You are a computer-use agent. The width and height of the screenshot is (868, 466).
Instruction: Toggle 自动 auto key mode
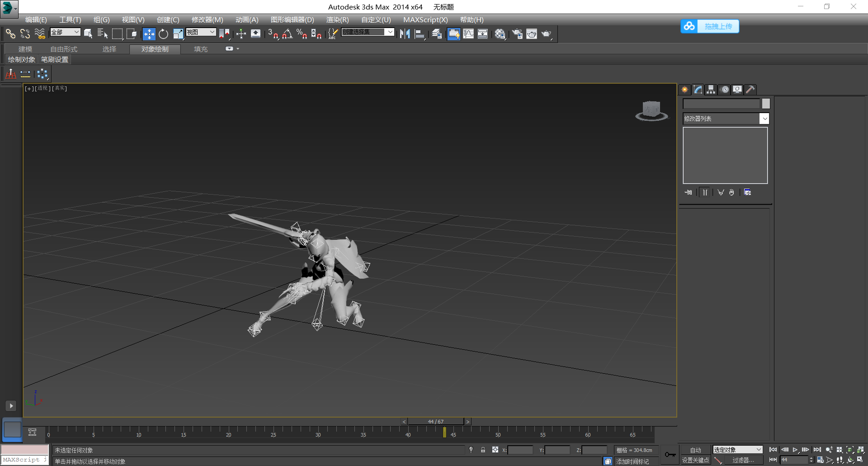click(x=695, y=450)
